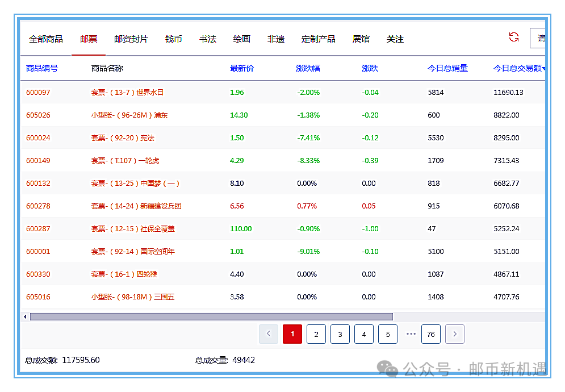This screenshot has height=392, width=565.
Task: Open product code 600330
Action: (38, 274)
